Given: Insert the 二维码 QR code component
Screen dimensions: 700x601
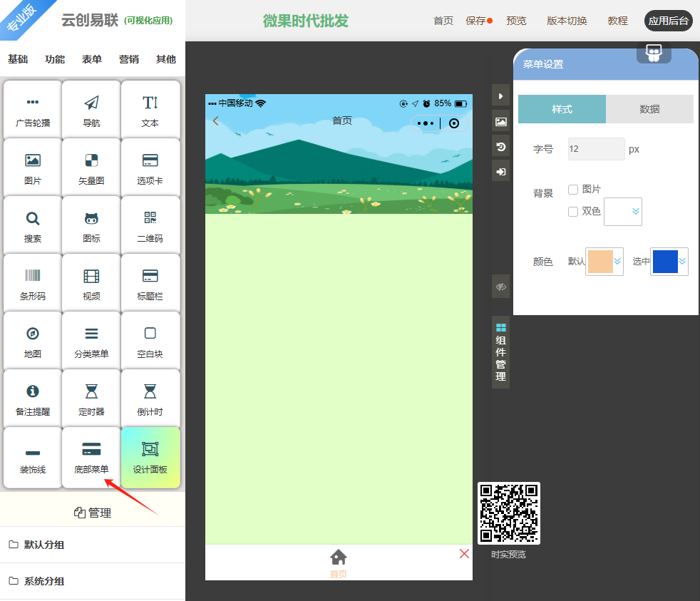Looking at the screenshot, I should [150, 225].
